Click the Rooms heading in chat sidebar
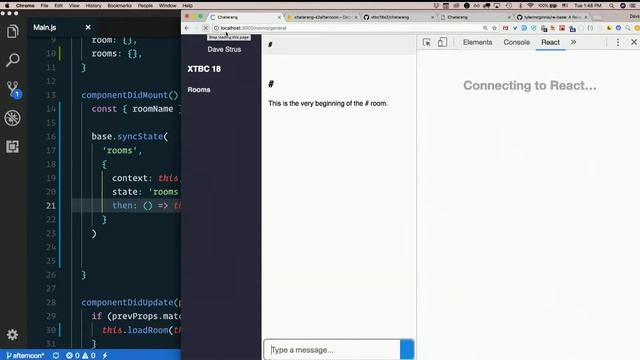This screenshot has height=360, width=640. [199, 90]
